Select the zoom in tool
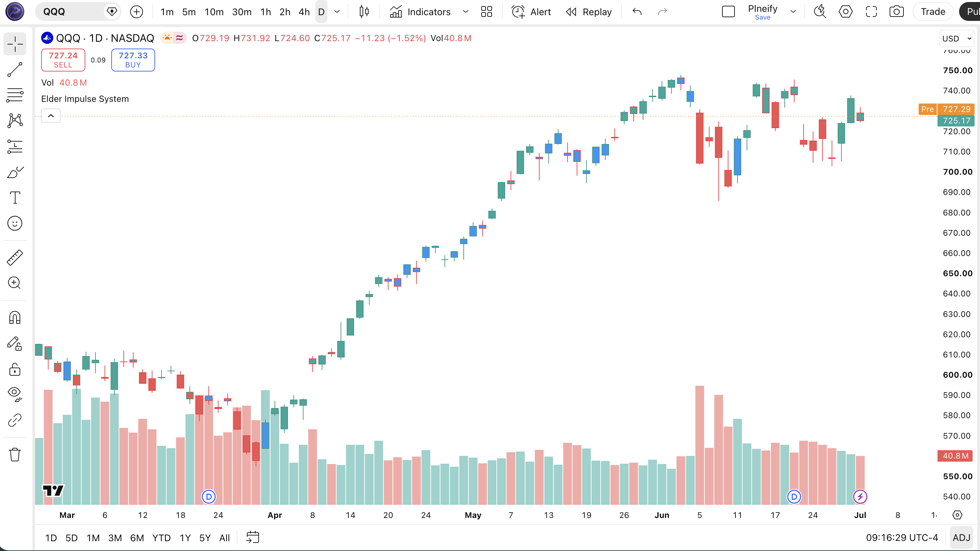 coord(15,283)
